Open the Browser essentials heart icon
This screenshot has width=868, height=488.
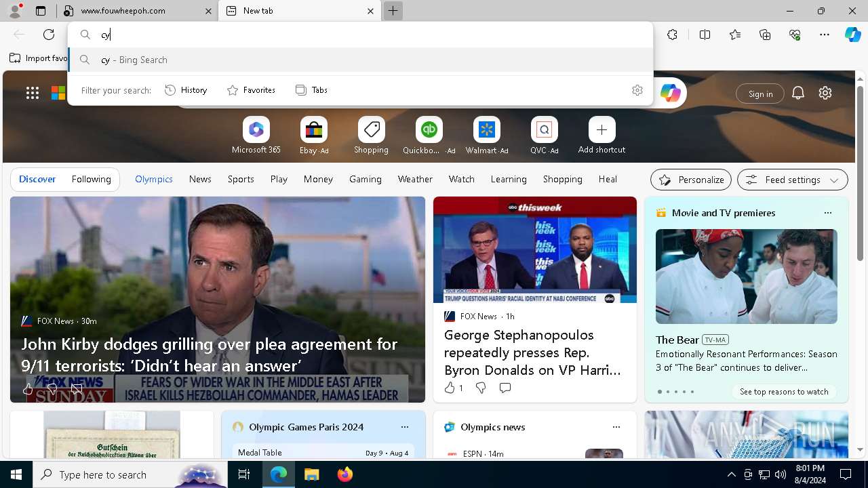pos(795,35)
